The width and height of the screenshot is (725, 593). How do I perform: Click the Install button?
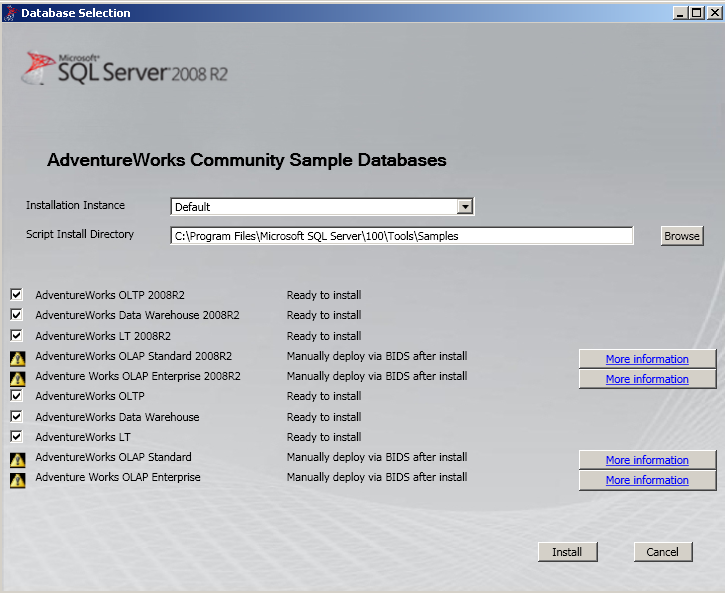click(567, 552)
